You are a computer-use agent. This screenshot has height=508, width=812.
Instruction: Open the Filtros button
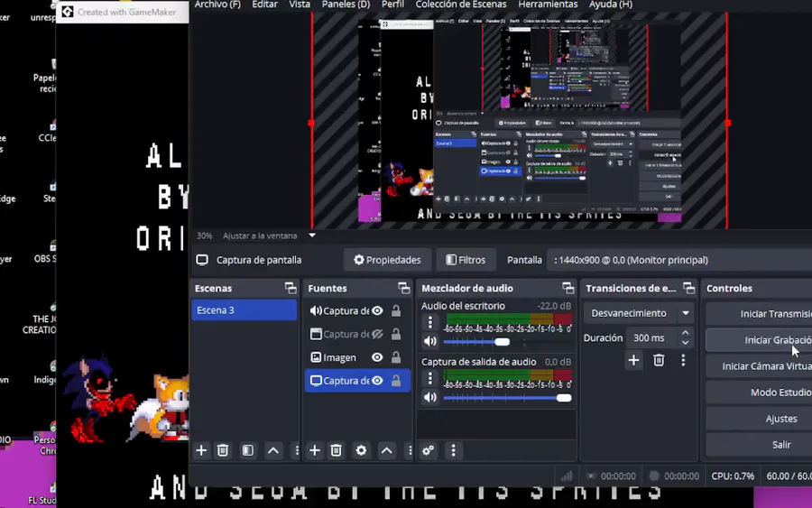click(466, 260)
